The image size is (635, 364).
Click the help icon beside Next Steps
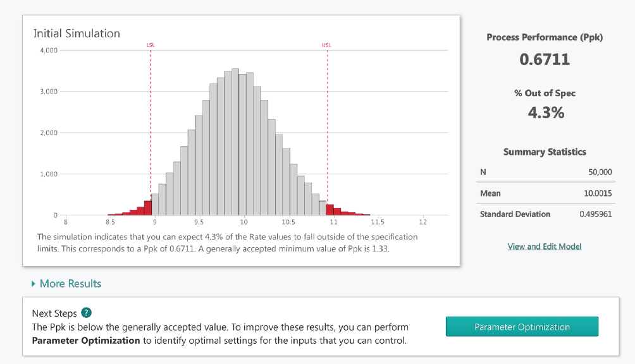(x=87, y=313)
